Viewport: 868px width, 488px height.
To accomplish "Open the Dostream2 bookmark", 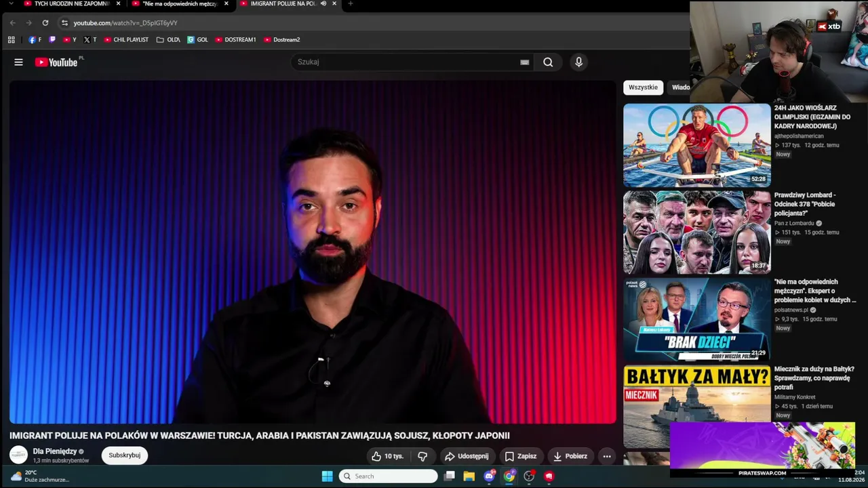I will pyautogui.click(x=281, y=40).
